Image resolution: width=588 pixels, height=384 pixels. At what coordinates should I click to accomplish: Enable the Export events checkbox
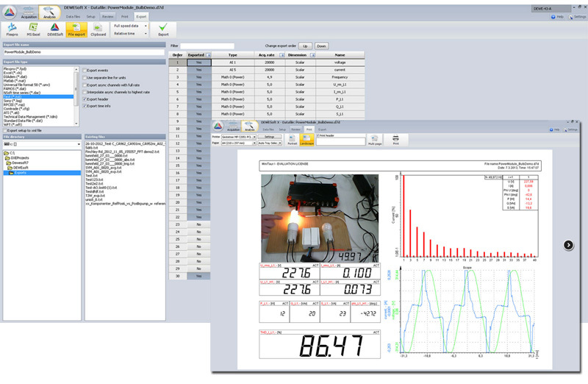coord(85,71)
